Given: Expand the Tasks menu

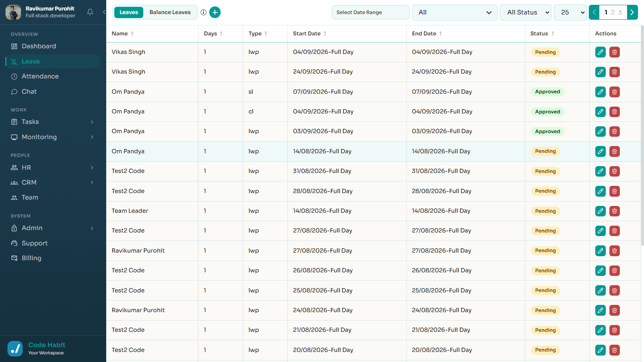Looking at the screenshot, I should click(x=52, y=122).
